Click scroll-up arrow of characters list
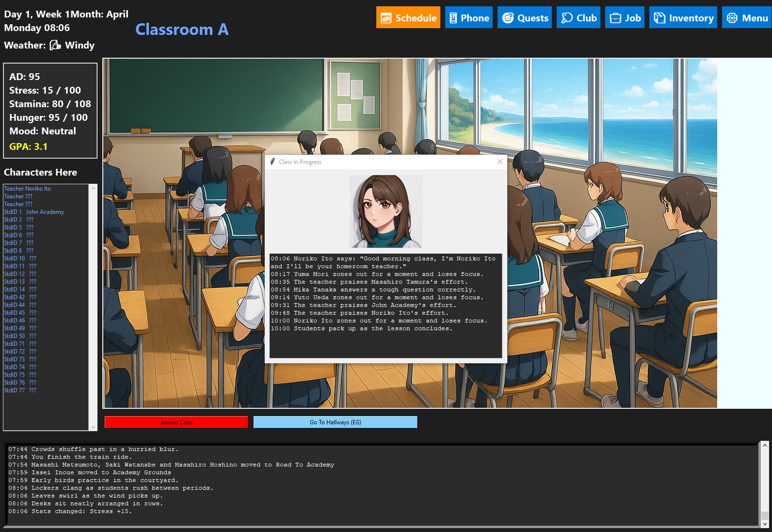Screen dimensions: 772x532 click(93, 188)
